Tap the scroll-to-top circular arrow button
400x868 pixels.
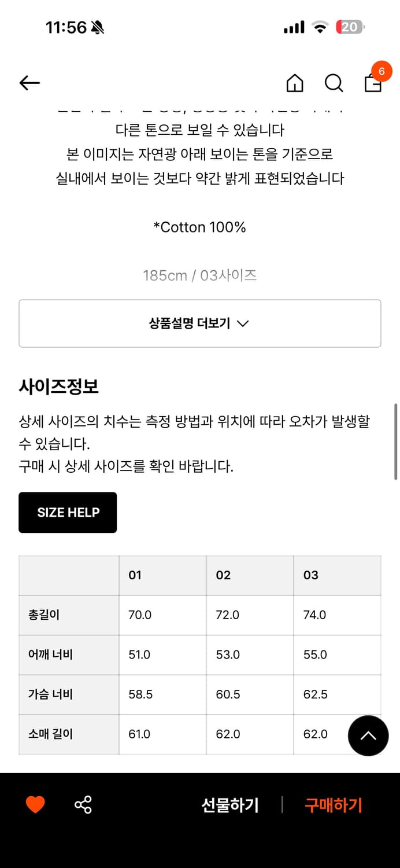[368, 735]
